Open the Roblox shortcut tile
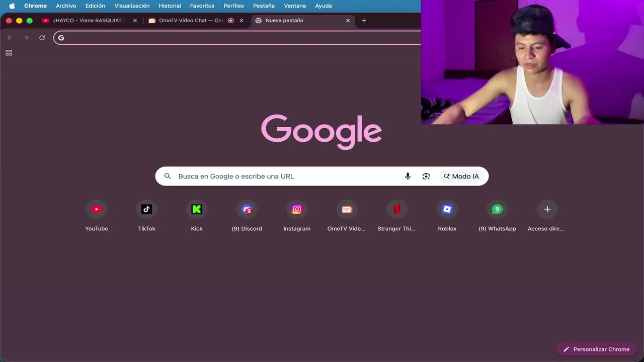The image size is (644, 362). click(447, 217)
